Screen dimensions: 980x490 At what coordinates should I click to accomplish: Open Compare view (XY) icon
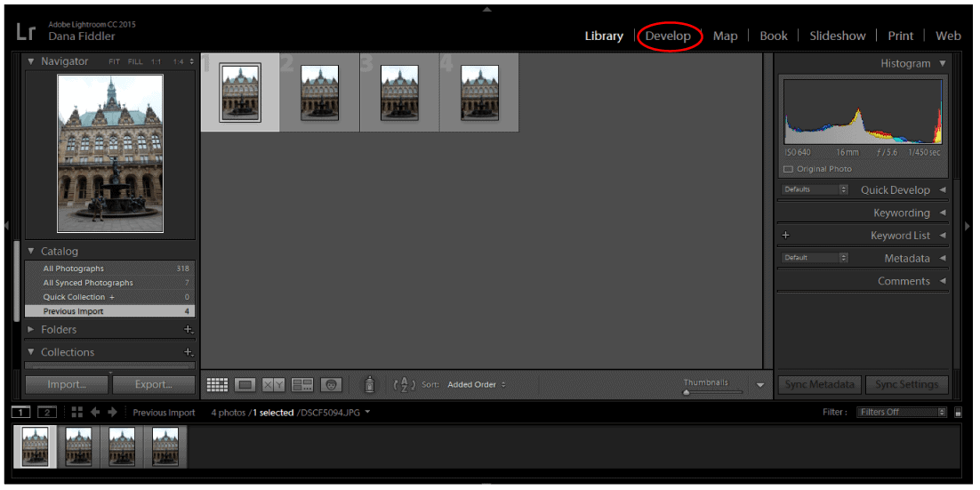273,385
